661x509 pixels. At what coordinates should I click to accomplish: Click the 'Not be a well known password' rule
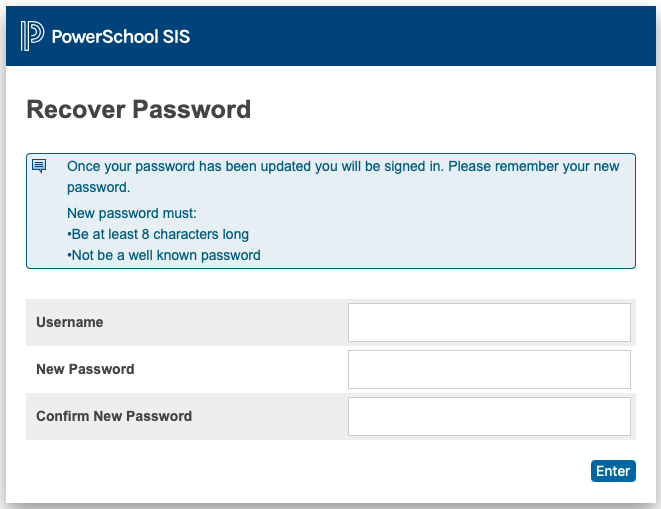[164, 255]
